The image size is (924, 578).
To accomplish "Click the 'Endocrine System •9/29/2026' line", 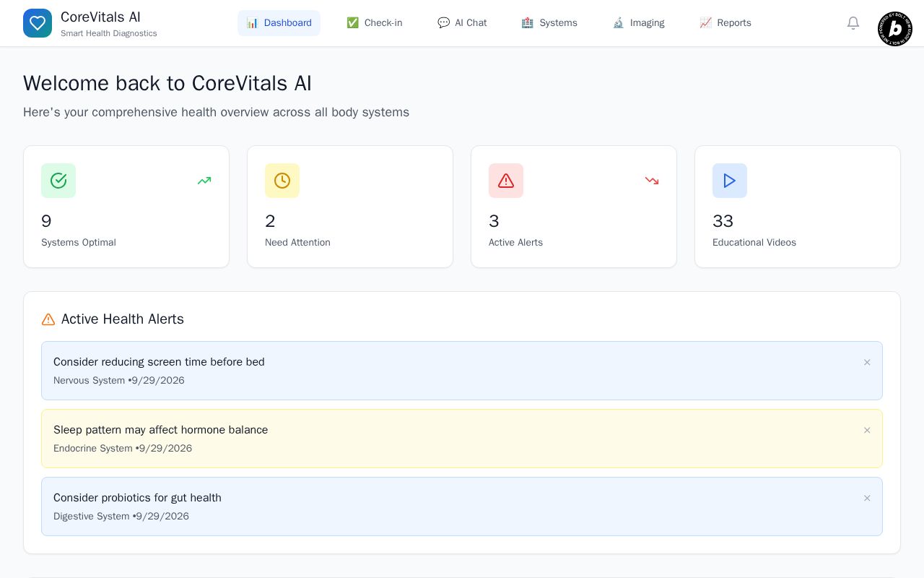I will point(123,449).
